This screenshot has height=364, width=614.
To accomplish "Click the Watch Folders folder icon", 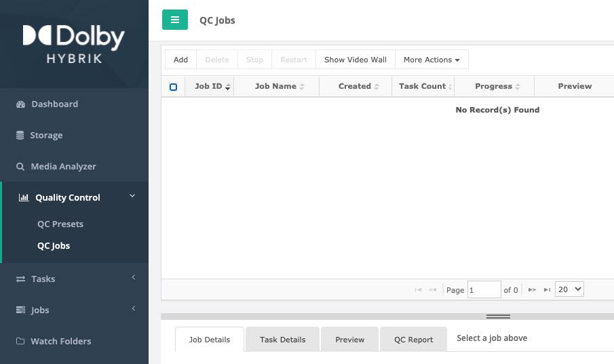I will tap(20, 341).
